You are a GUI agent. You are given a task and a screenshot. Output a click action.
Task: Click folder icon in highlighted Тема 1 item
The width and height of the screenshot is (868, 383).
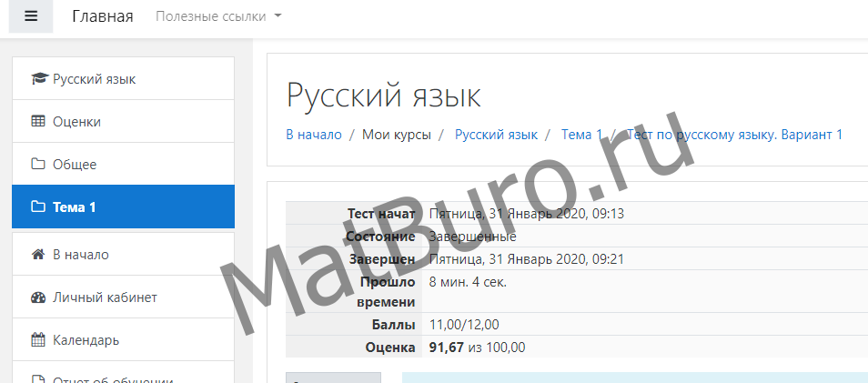38,207
